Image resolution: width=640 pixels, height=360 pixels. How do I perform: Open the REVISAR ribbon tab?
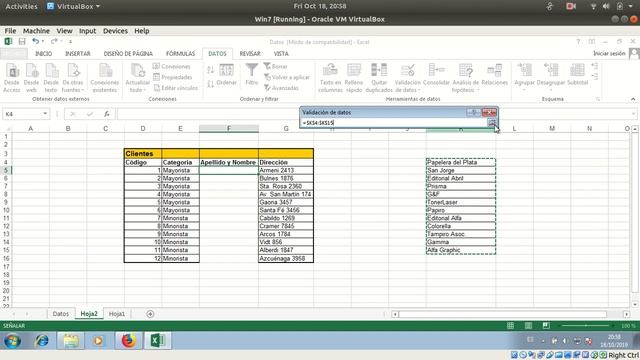click(x=250, y=53)
